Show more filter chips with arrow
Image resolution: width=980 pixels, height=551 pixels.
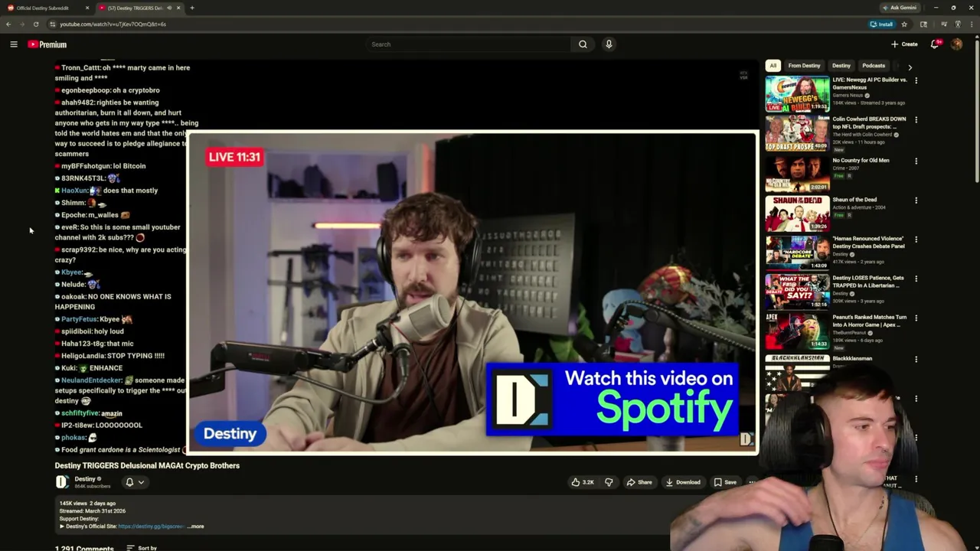910,67
